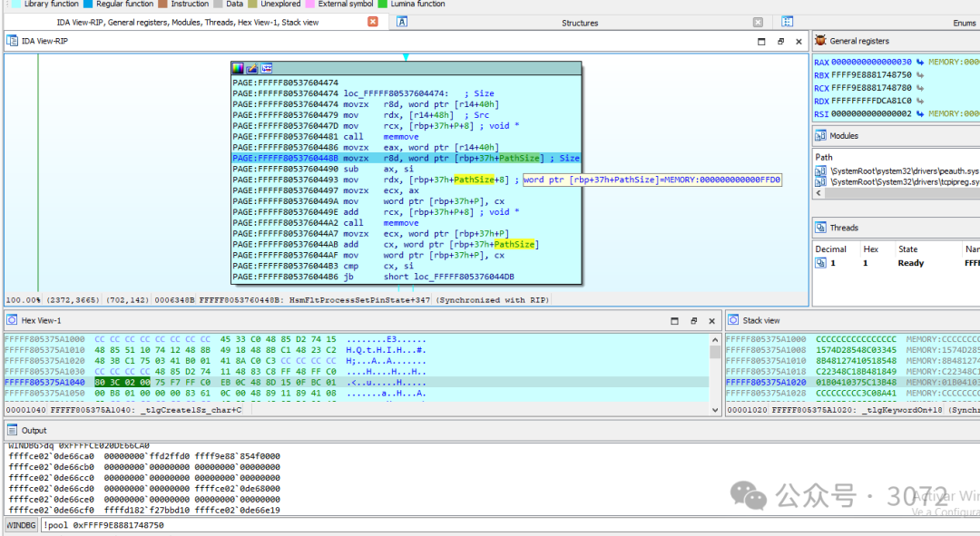Follow the RCX register jump arrow
Image resolution: width=980 pixels, height=536 pixels.
[920, 88]
